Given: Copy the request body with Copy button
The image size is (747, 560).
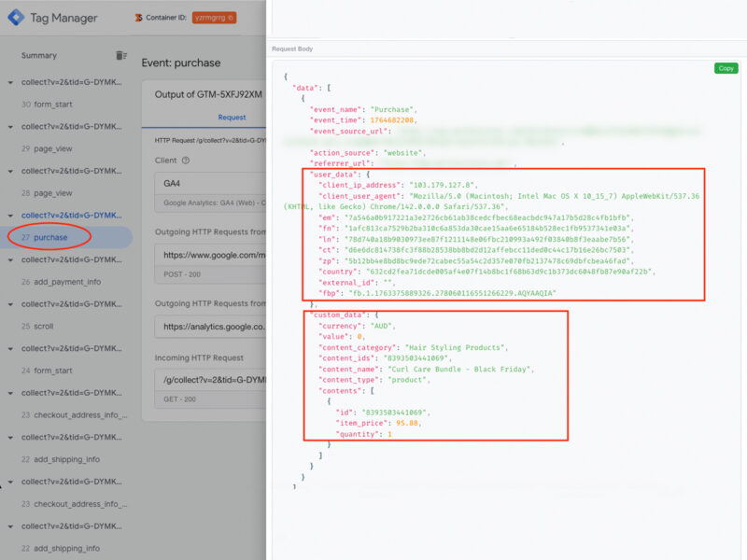Looking at the screenshot, I should [726, 68].
